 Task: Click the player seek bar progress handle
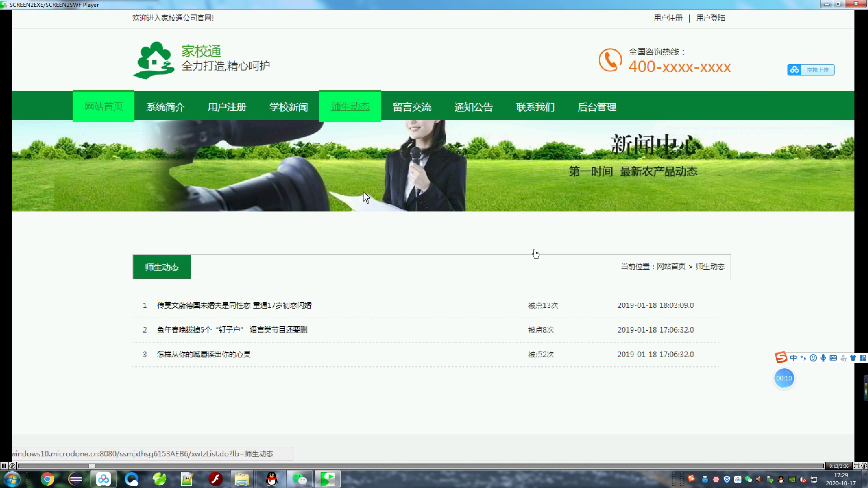point(92,466)
